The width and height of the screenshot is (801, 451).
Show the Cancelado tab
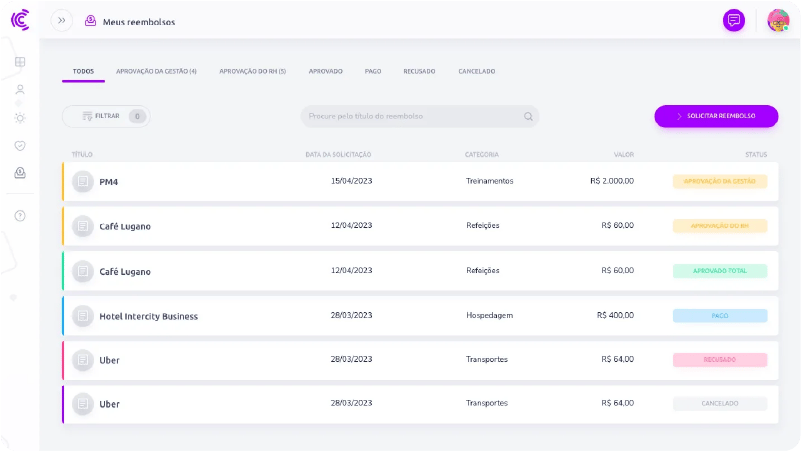(476, 71)
